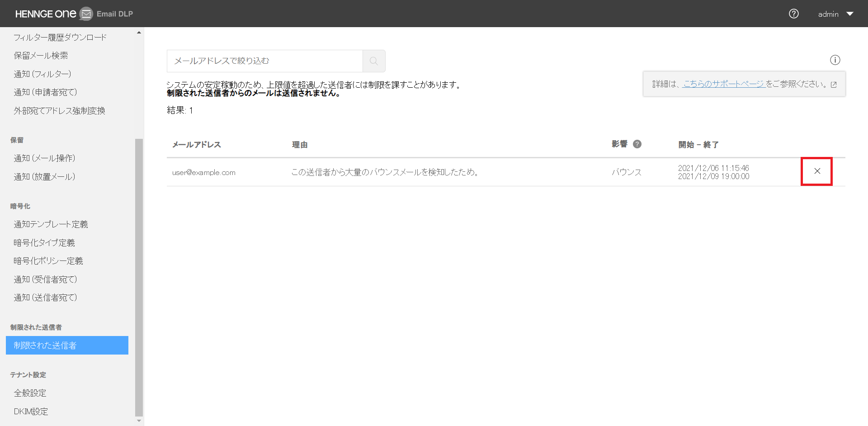
Task: Click the external link icon after support text
Action: click(x=834, y=85)
